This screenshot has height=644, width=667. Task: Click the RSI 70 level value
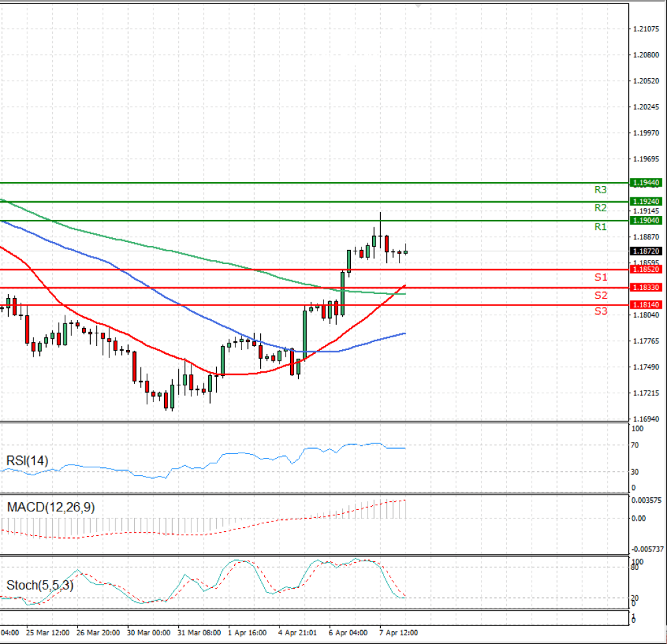pos(635,445)
